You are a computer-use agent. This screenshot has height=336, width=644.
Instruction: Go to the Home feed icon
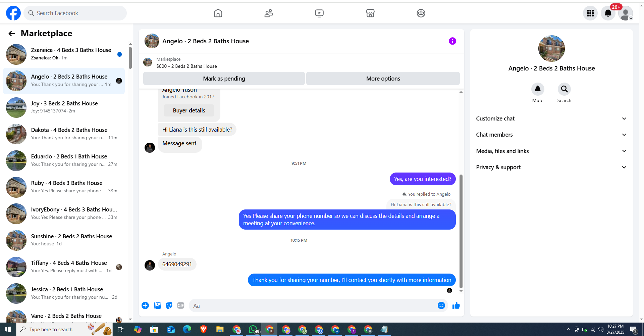(x=218, y=13)
